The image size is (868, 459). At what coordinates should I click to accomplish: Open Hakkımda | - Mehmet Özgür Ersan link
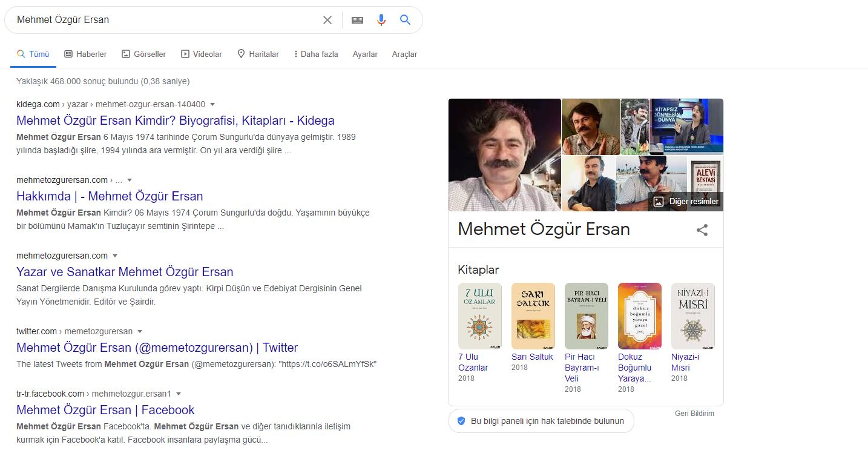[110, 196]
